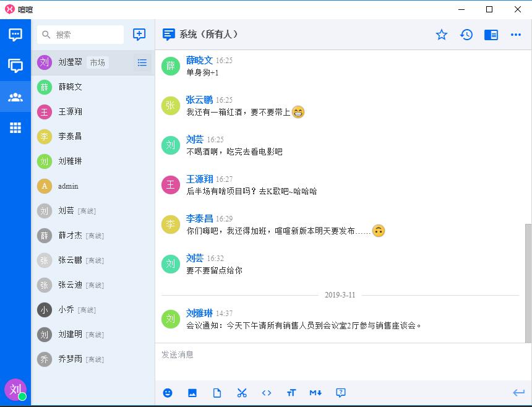
Task: Toggle the star favorite for this chat
Action: [442, 35]
